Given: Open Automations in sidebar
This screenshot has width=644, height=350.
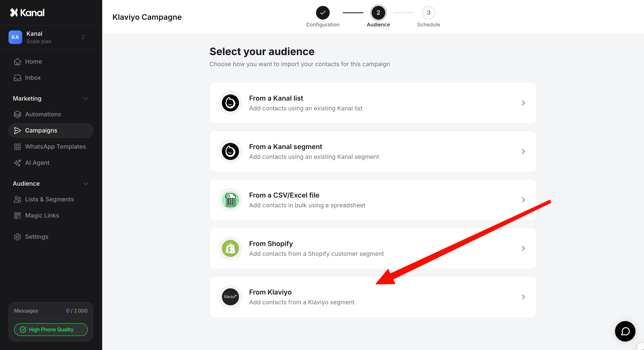Looking at the screenshot, I should point(43,114).
